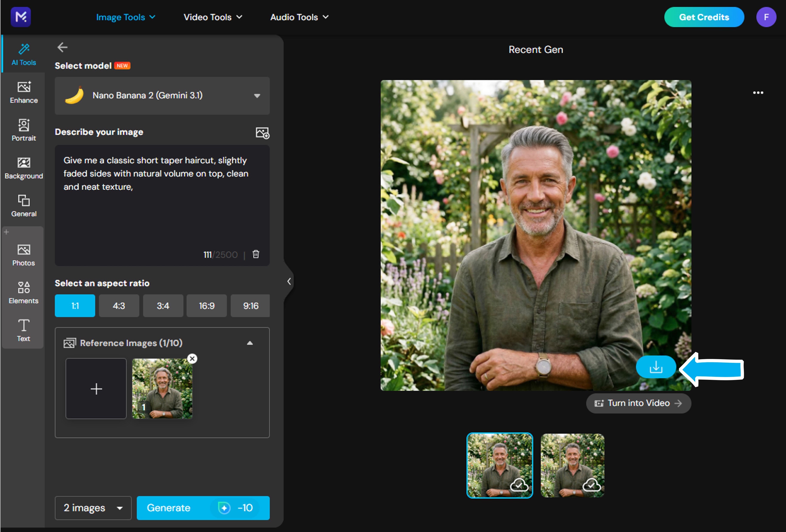
Task: Select the 16:9 aspect ratio
Action: [x=207, y=306]
